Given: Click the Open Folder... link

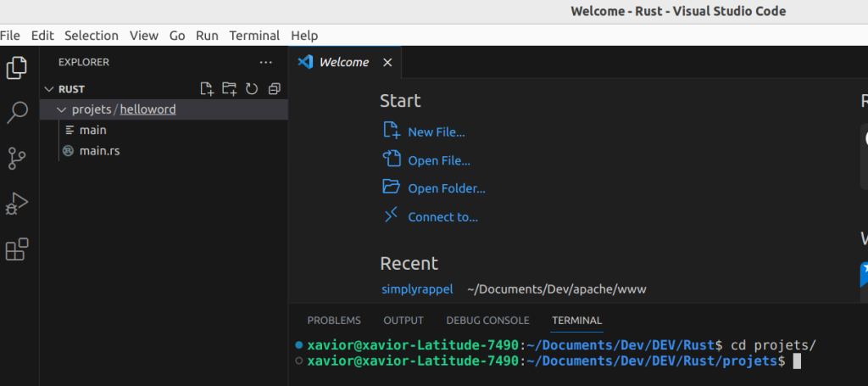Looking at the screenshot, I should coord(447,189).
